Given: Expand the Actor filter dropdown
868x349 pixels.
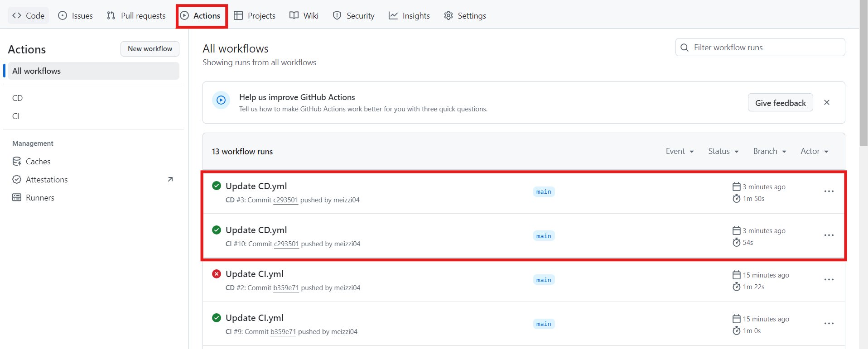Looking at the screenshot, I should tap(815, 151).
